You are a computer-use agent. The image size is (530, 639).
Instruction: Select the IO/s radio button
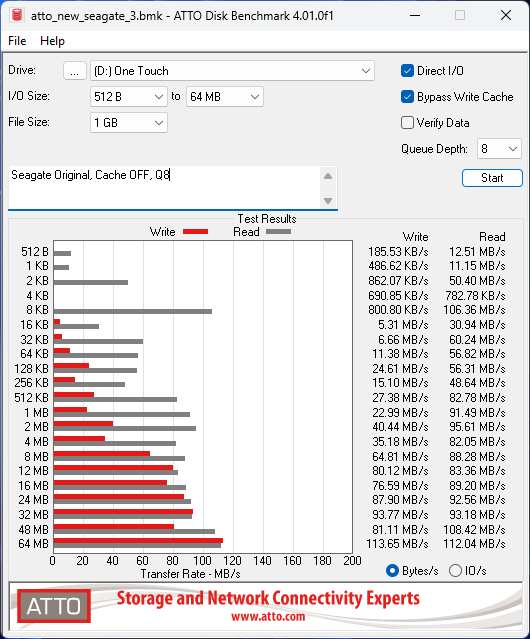tap(455, 571)
